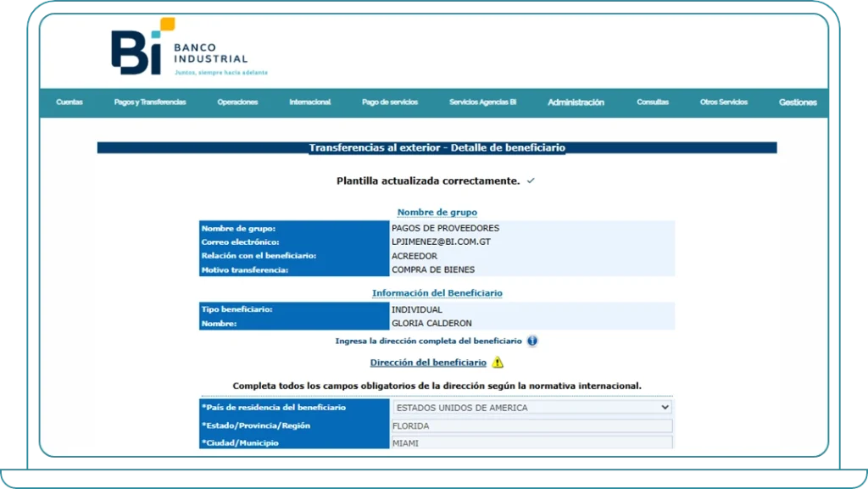Click the info icon beside the beneficiary address instruction
The image size is (868, 489).
532,341
